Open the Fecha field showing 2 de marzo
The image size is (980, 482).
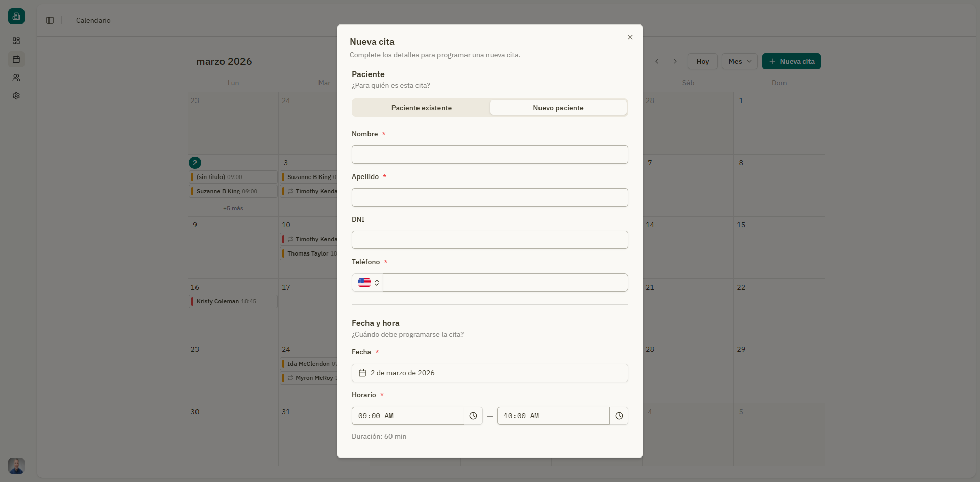[x=490, y=373]
